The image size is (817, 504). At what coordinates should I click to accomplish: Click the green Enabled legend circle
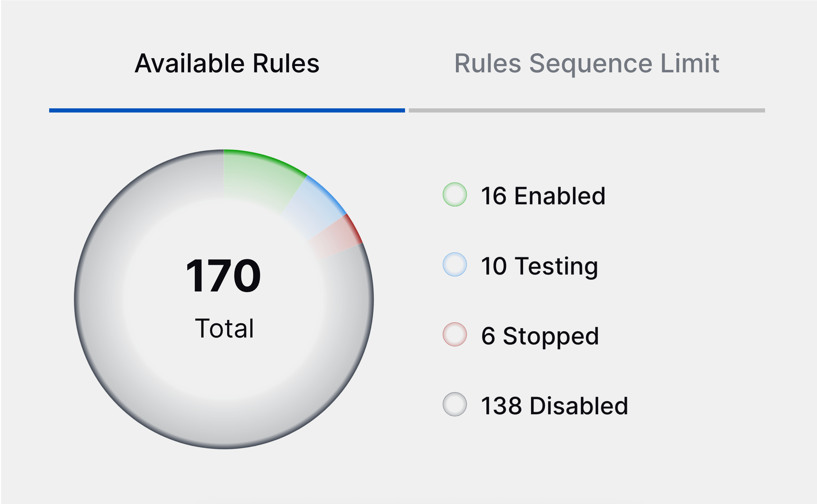click(x=455, y=195)
